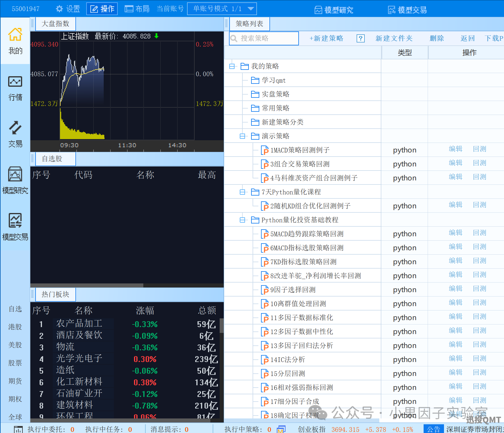Collapse the 演示策略 folder

pyautogui.click(x=242, y=136)
